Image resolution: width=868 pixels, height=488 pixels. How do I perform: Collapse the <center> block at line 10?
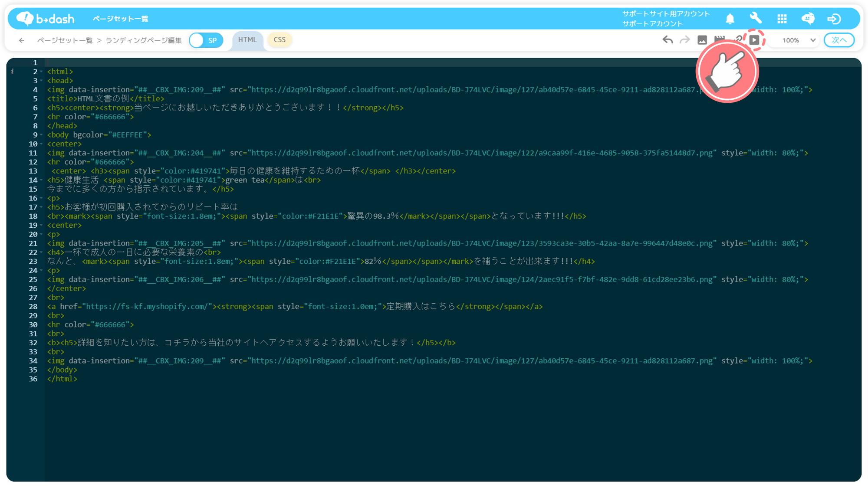pos(41,144)
